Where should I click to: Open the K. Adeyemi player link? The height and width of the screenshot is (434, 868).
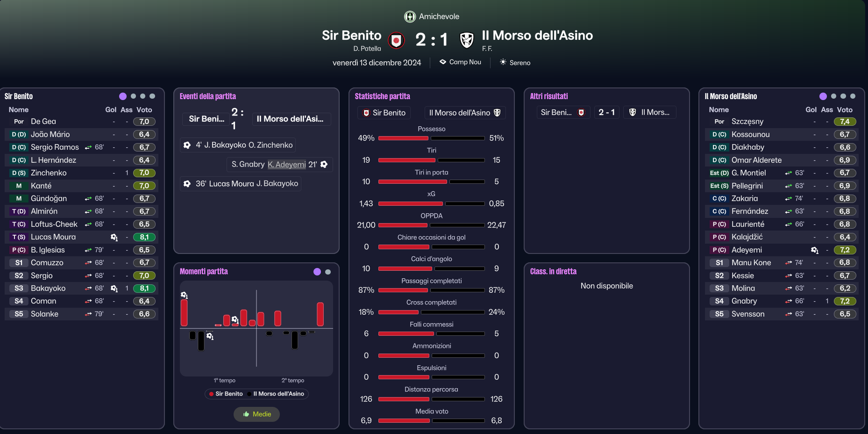[287, 165]
